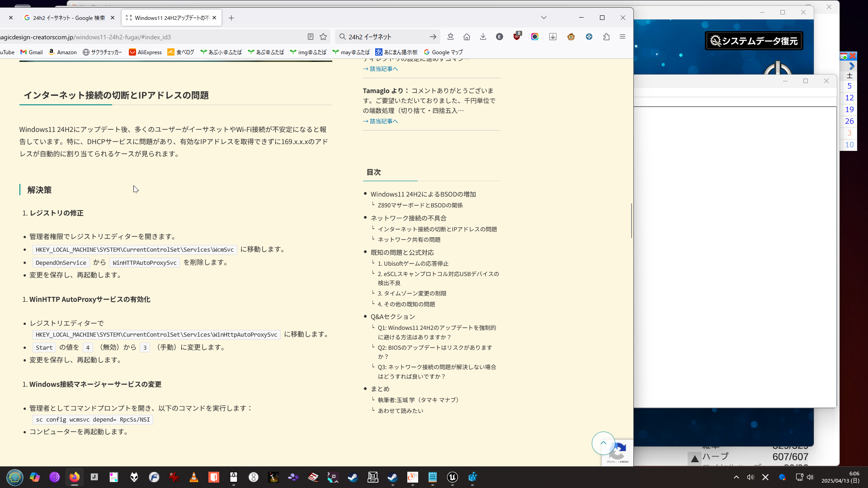
Task: Open a new tab with plus button
Action: [x=231, y=18]
